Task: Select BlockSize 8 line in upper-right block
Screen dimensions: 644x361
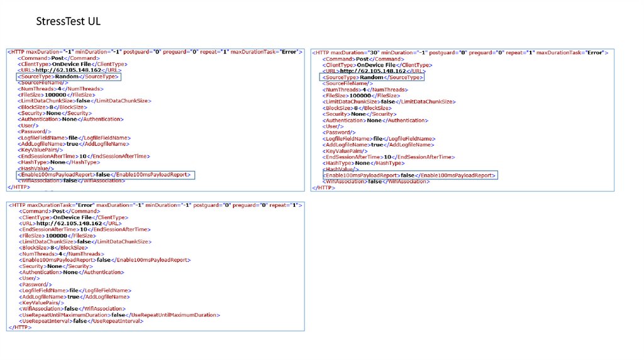Action: (x=357, y=108)
